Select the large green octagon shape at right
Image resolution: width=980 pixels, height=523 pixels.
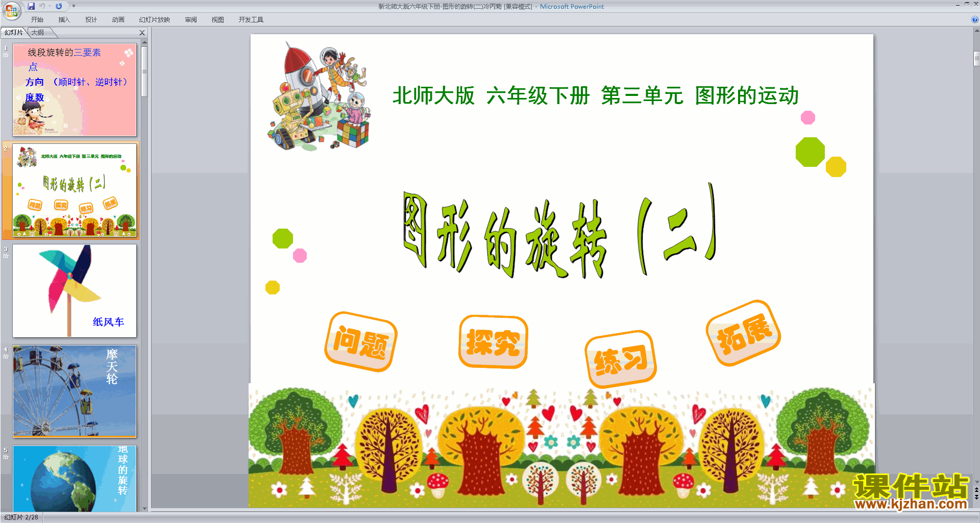click(810, 152)
